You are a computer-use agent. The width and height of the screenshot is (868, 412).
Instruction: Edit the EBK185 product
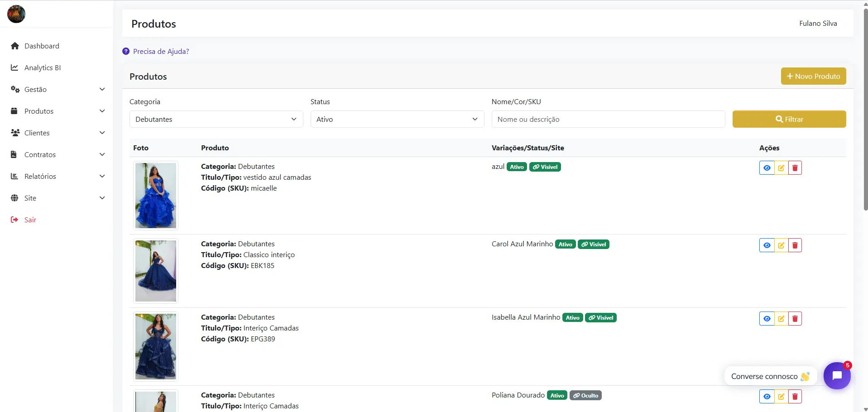pos(781,245)
